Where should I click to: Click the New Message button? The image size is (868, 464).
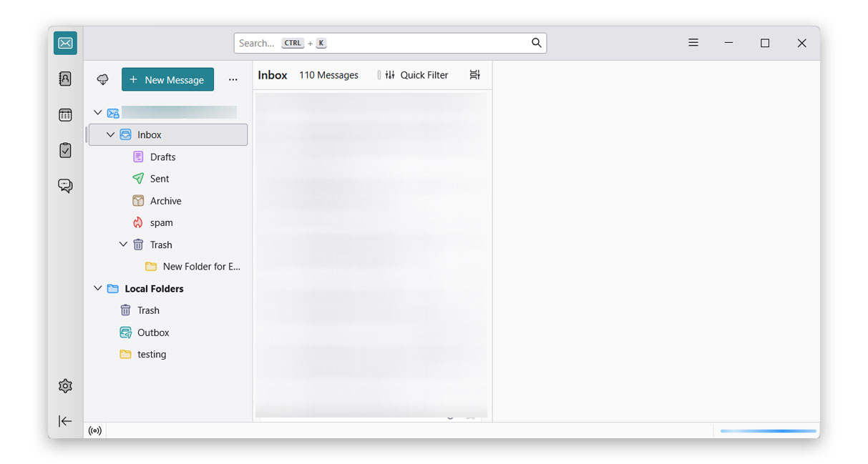point(167,80)
